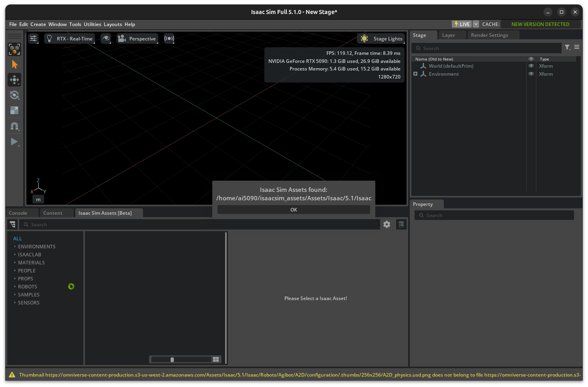
Task: Click OK on assets found dialog
Action: (294, 210)
